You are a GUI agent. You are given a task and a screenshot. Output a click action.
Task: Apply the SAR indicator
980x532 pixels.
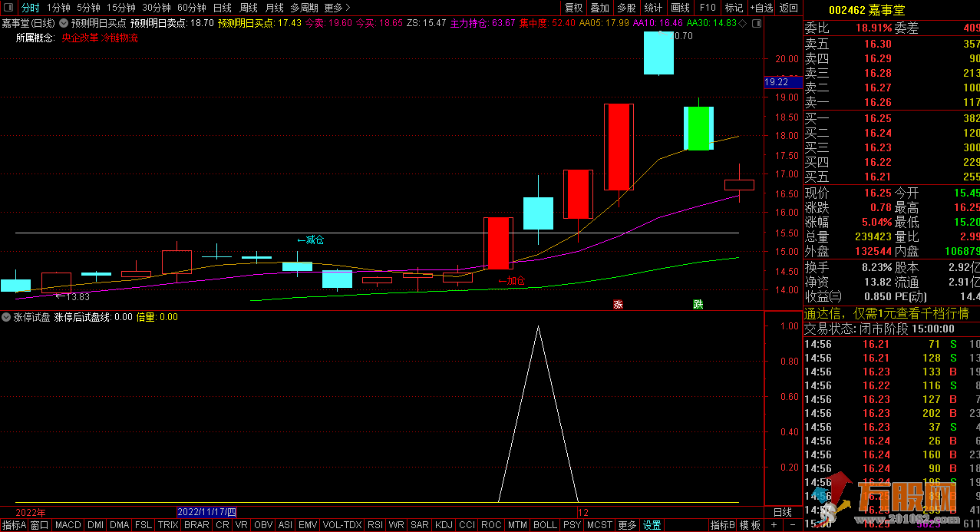420,525
